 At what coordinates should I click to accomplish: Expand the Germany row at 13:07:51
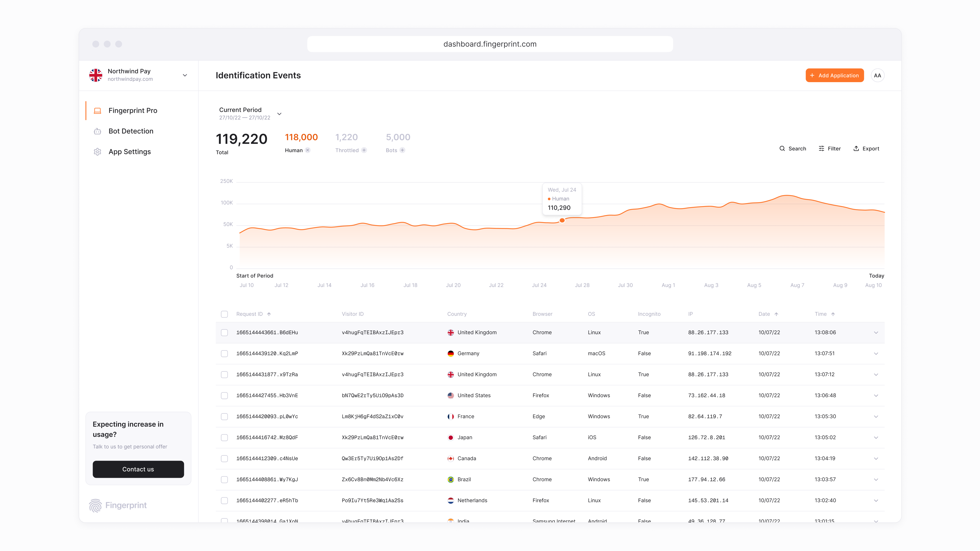(x=876, y=354)
